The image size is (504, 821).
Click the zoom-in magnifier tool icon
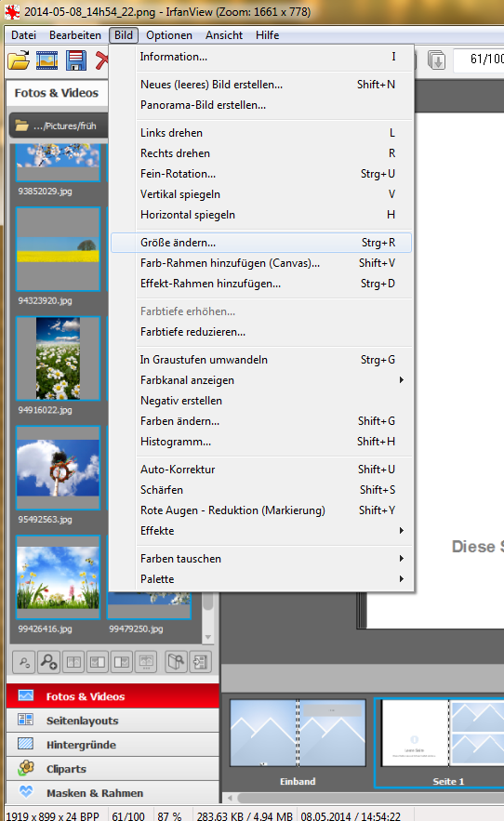(x=49, y=662)
